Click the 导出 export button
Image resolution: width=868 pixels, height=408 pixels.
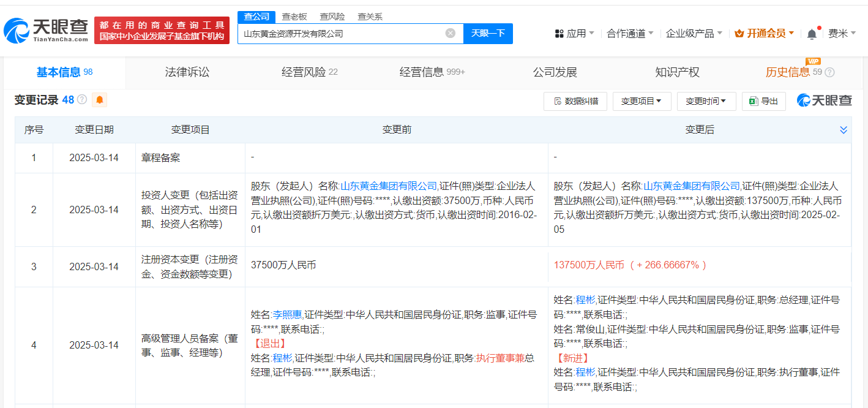click(763, 101)
